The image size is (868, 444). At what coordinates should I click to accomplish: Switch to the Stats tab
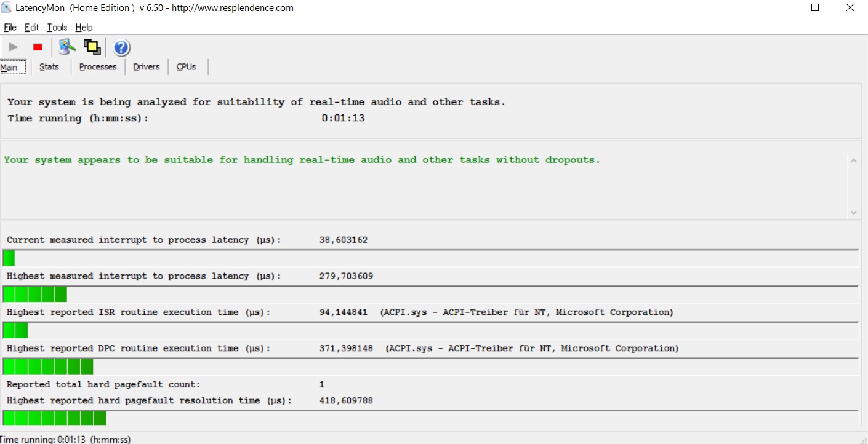click(49, 67)
